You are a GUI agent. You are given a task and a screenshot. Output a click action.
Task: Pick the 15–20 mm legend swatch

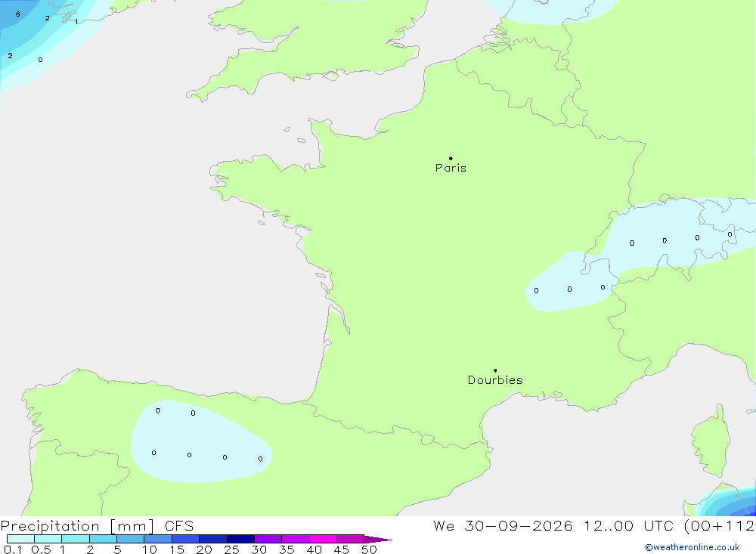(x=186, y=539)
